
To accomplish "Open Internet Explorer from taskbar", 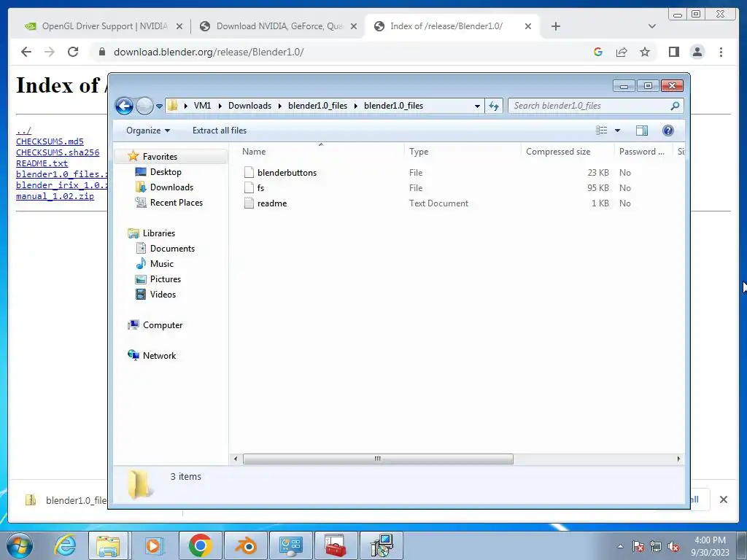I will tap(65, 545).
